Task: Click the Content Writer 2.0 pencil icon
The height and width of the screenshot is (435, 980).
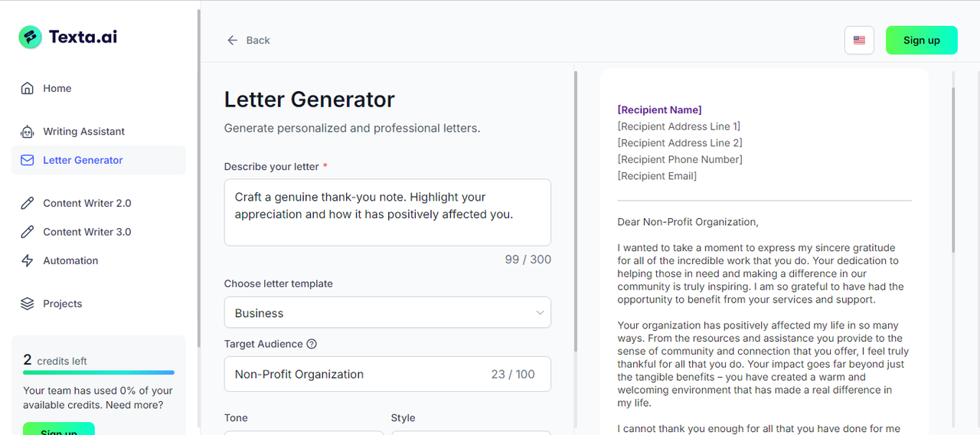Action: click(x=28, y=203)
